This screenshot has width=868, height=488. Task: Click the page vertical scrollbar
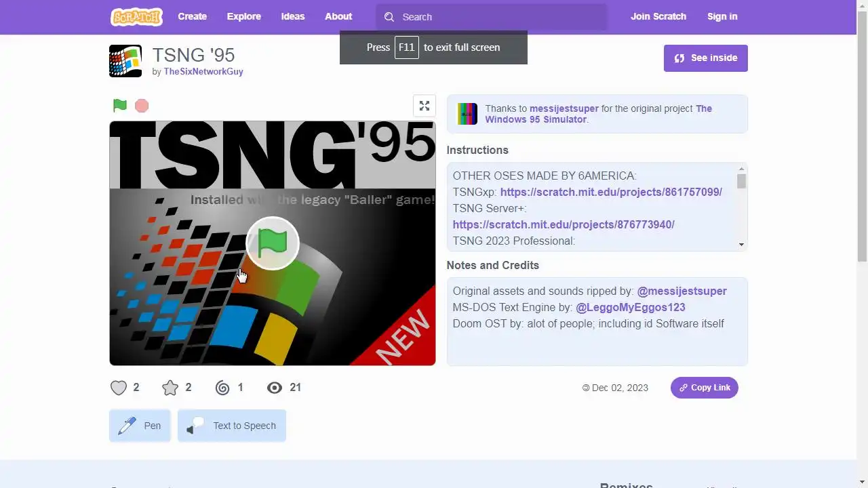862,136
